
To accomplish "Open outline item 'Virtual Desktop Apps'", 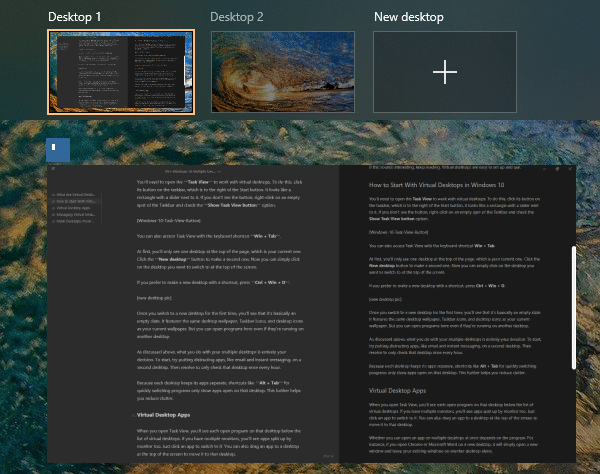I will click(x=73, y=208).
